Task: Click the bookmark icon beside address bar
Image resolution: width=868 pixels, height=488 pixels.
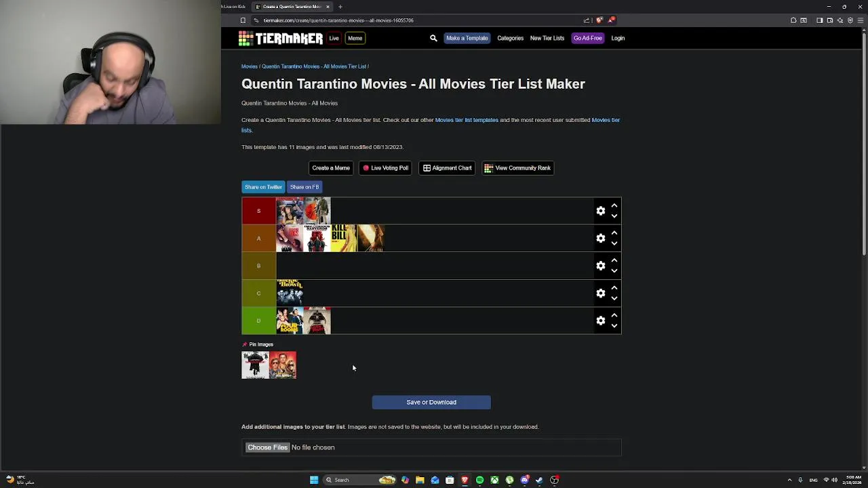Action: coord(243,20)
